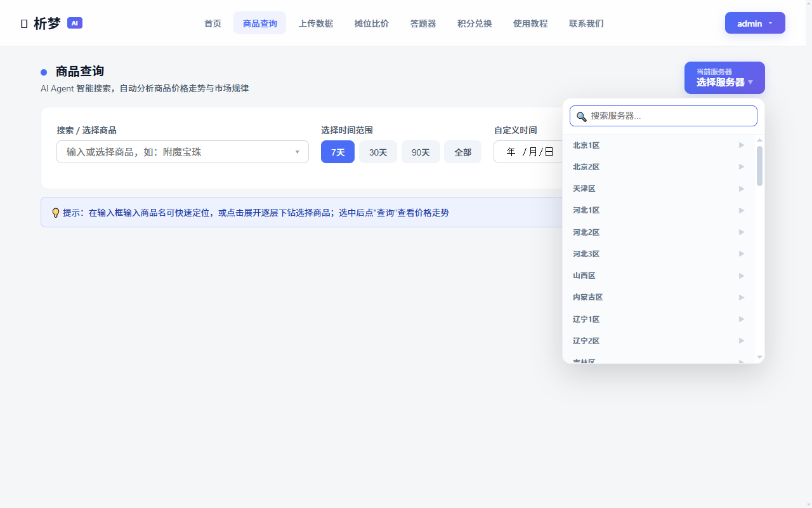Expand the 辽宁2区 arrow
Image resolution: width=812 pixels, height=508 pixels.
[742, 341]
